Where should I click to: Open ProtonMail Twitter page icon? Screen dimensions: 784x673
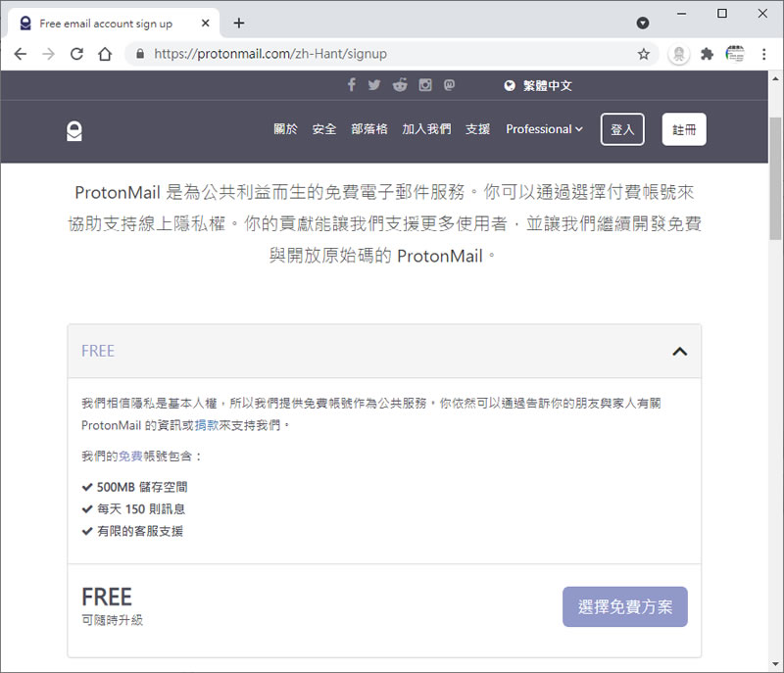click(374, 85)
